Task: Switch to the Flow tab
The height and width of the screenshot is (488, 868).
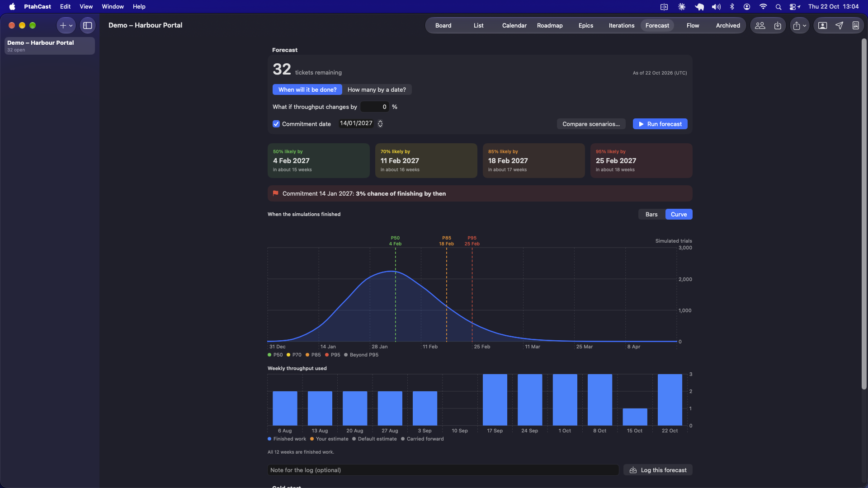Action: click(693, 26)
